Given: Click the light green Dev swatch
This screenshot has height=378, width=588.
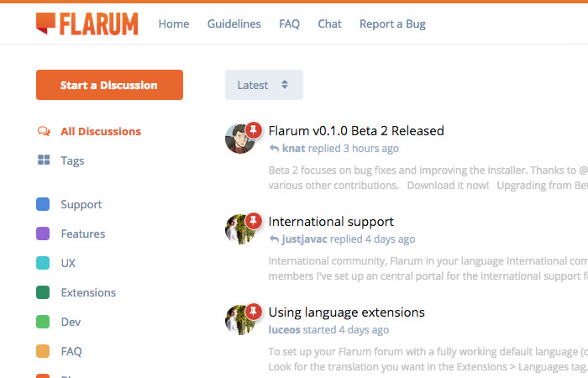Looking at the screenshot, I should (x=43, y=322).
